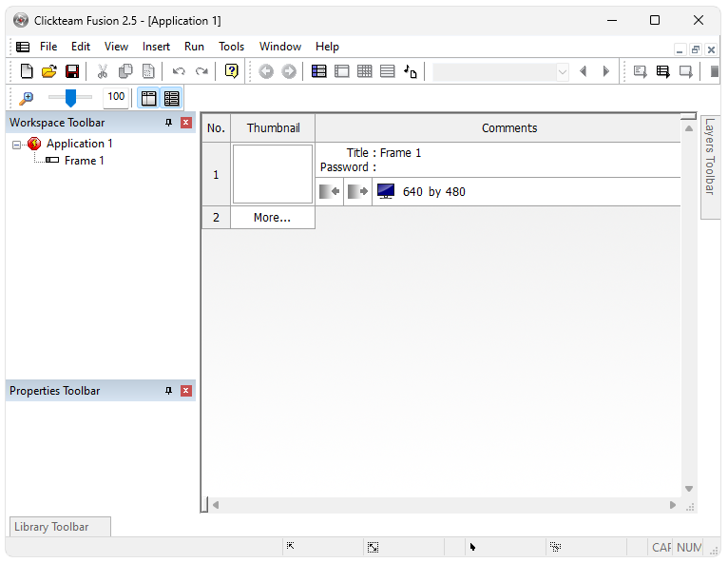Pin the Workspace Toolbar
Image resolution: width=728 pixels, height=563 pixels.
168,123
